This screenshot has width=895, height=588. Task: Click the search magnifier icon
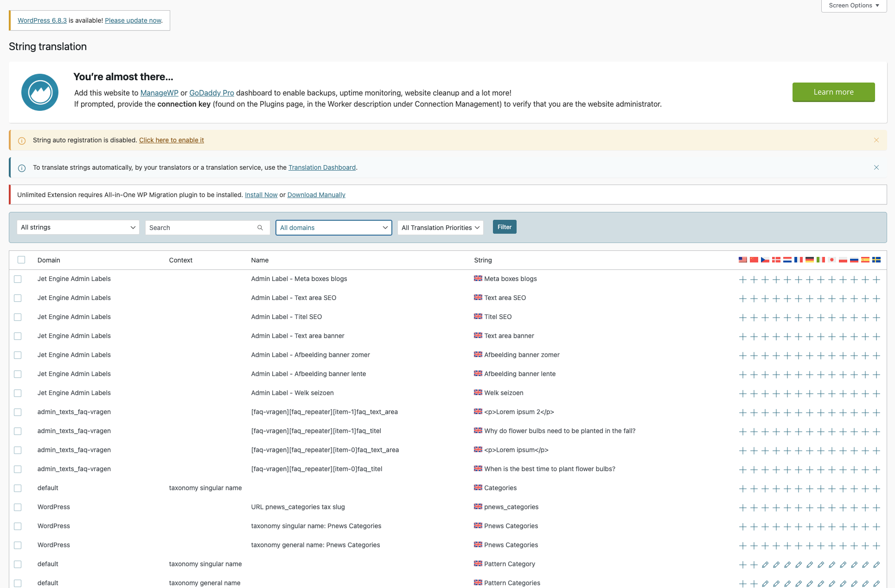260,228
